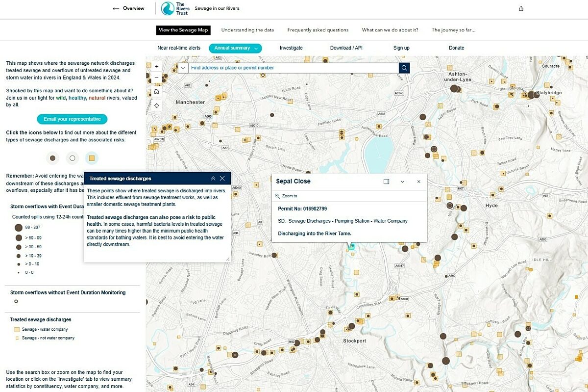Open Frequently asked questions tab
Image resolution: width=588 pixels, height=392 pixels.
pyautogui.click(x=318, y=30)
